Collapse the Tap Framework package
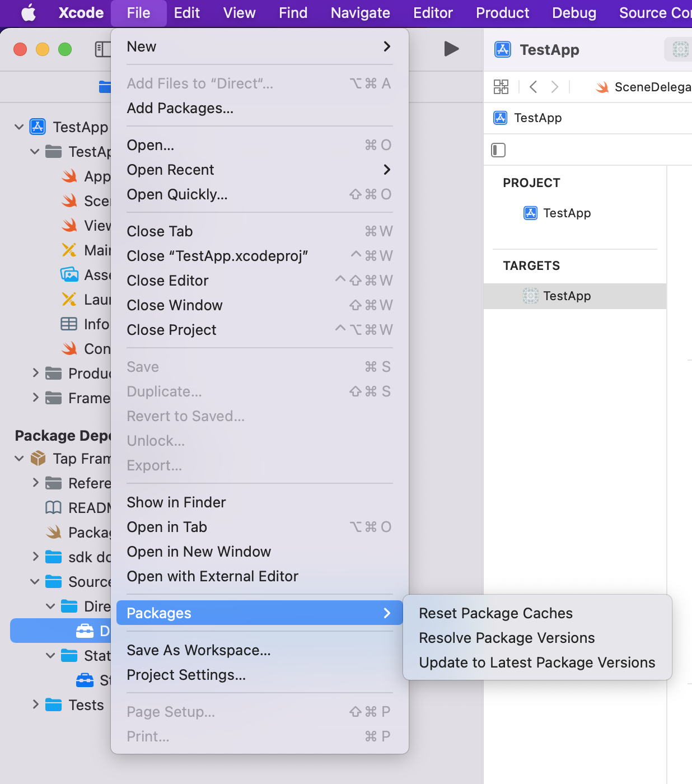 pyautogui.click(x=19, y=458)
